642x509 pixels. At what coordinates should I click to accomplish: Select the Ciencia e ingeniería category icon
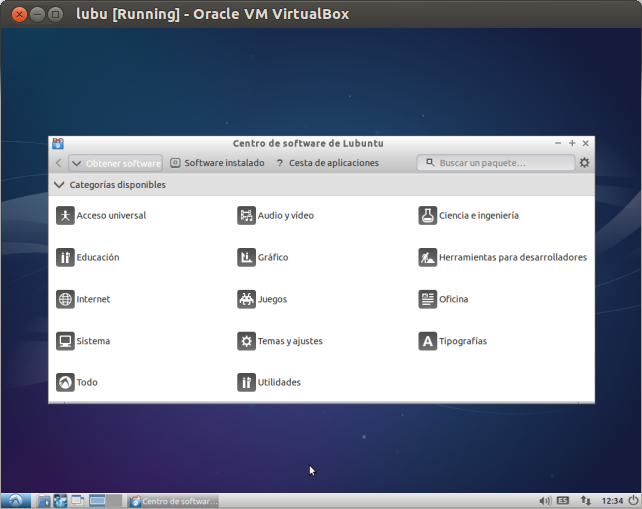[x=428, y=215]
